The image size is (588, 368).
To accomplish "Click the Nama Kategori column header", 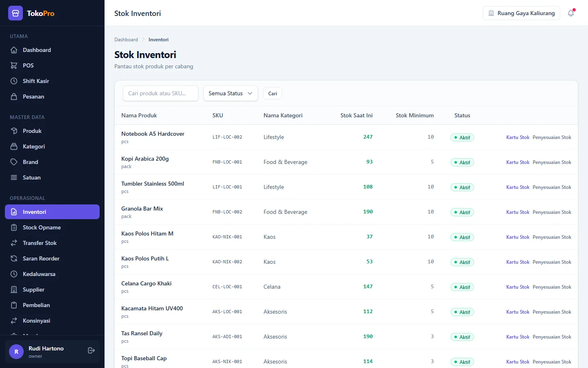I will (283, 115).
